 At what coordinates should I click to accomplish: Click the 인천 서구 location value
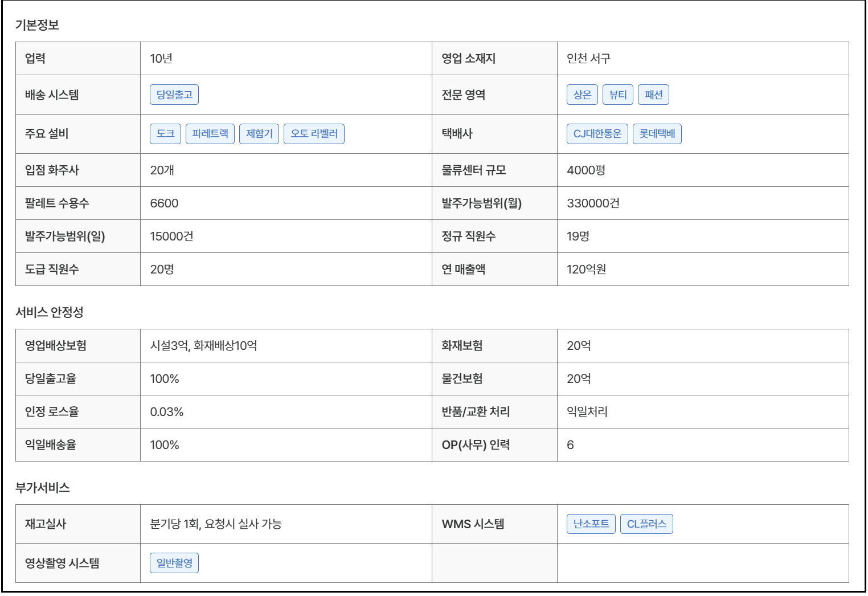coord(588,59)
